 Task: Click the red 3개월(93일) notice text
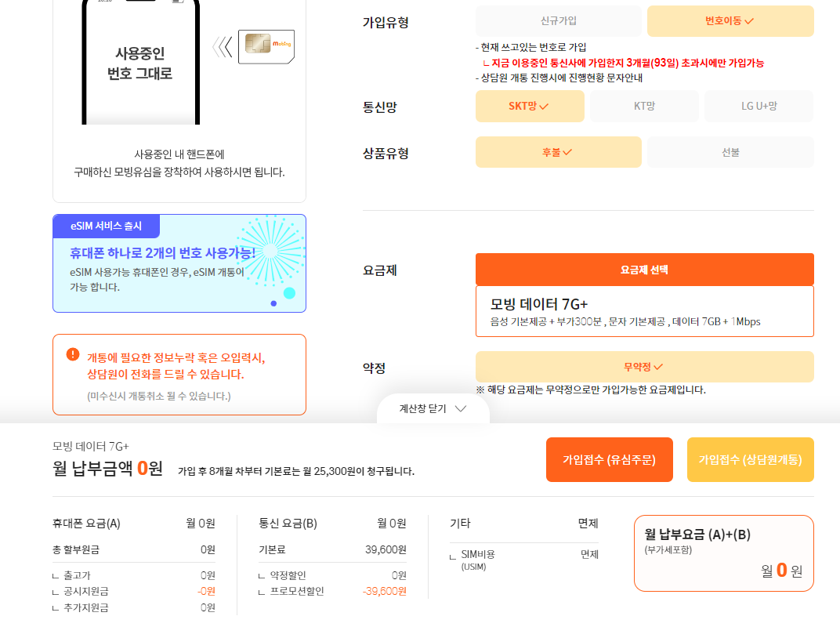624,63
